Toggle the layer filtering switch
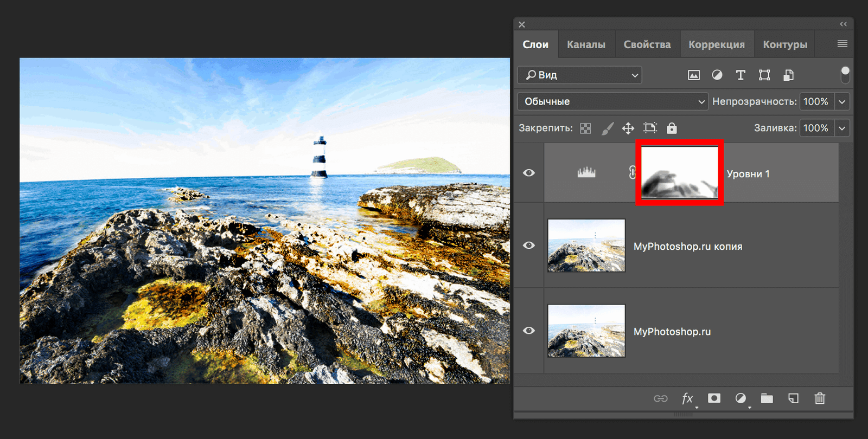868x439 pixels. pyautogui.click(x=845, y=75)
